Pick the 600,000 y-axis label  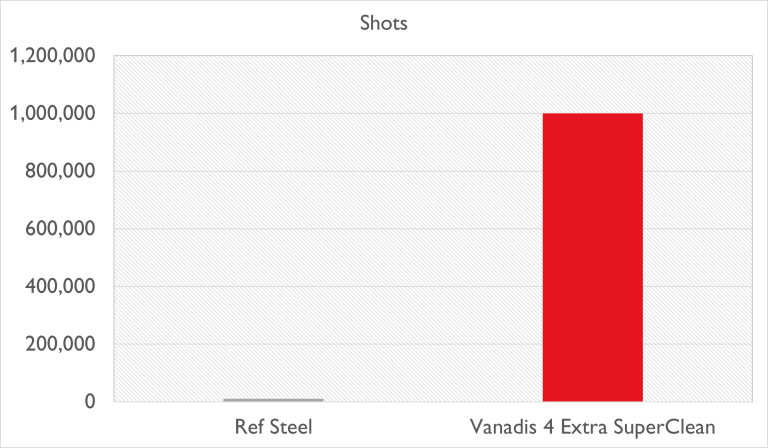click(x=60, y=229)
